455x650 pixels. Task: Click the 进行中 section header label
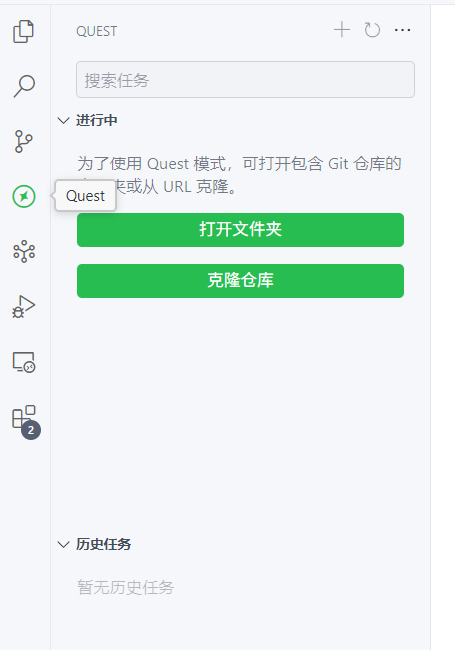(97, 120)
